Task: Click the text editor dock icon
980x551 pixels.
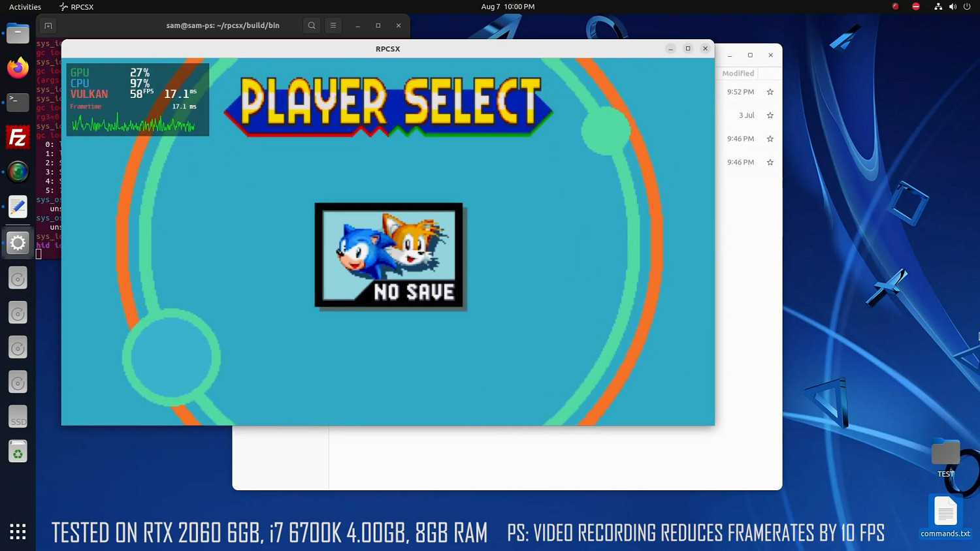Action: [x=18, y=207]
